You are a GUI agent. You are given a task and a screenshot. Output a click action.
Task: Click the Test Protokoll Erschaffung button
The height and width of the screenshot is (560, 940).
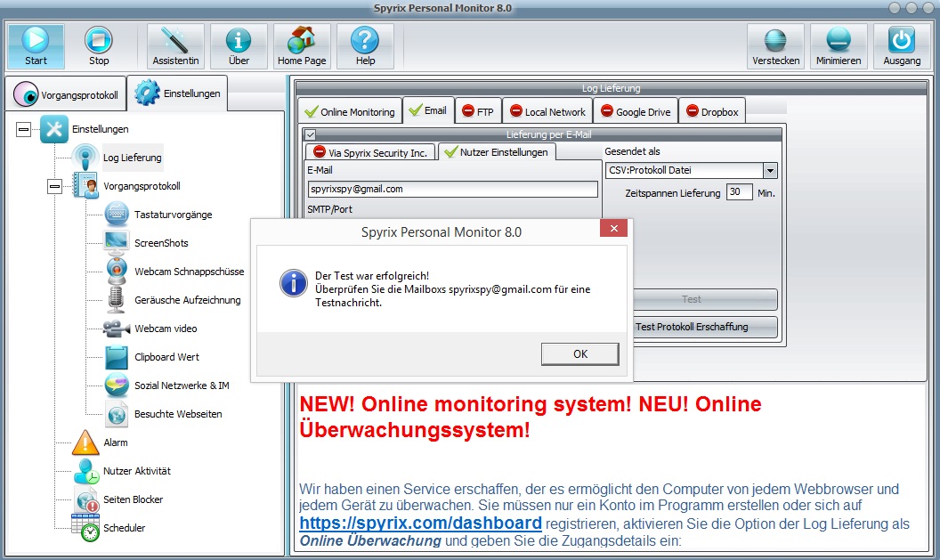click(705, 327)
